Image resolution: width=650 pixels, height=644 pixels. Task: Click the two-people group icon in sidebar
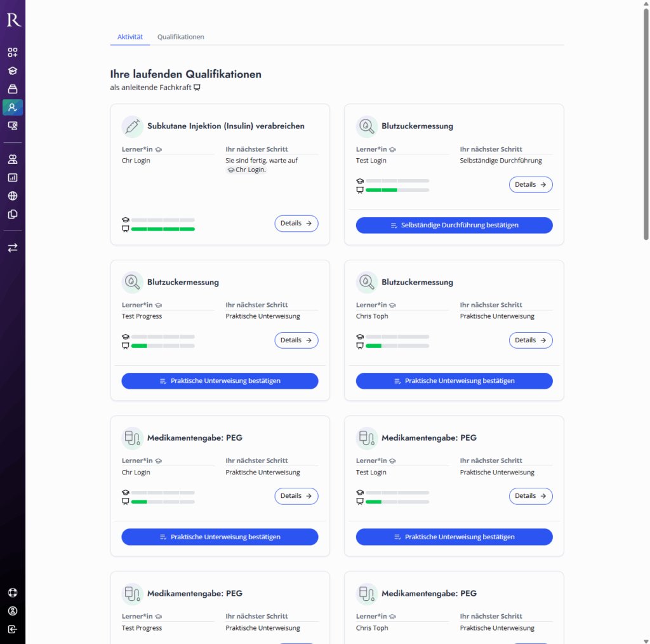point(13,159)
